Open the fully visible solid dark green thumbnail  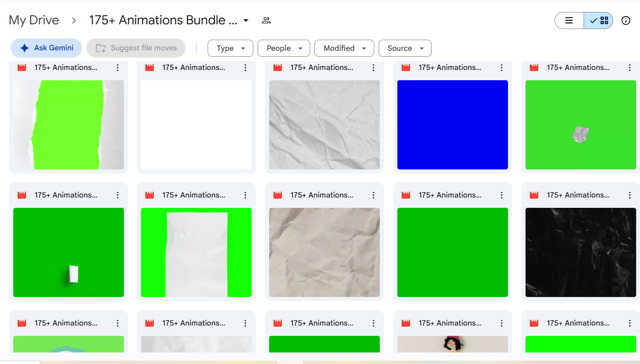452,252
